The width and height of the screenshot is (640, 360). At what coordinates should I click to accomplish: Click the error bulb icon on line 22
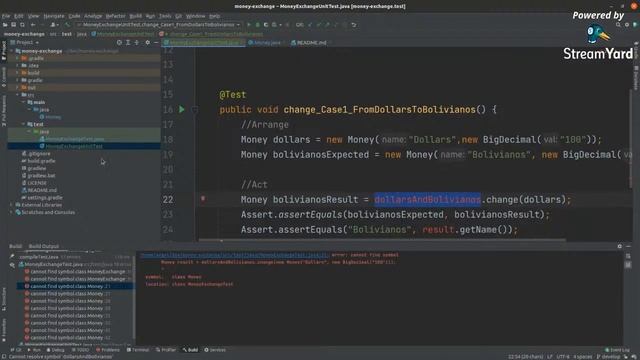203,199
